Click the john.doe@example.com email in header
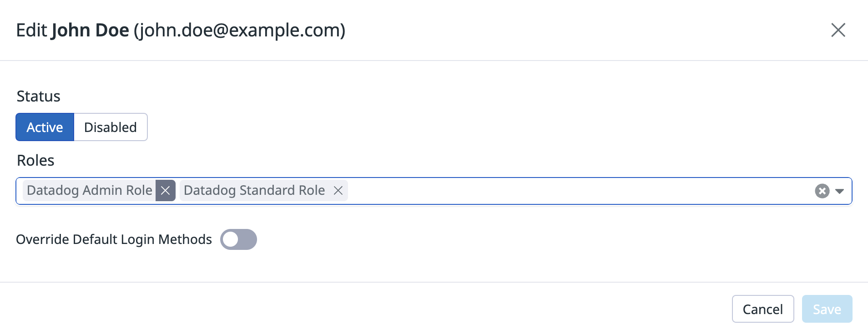This screenshot has width=868, height=335. click(x=239, y=30)
